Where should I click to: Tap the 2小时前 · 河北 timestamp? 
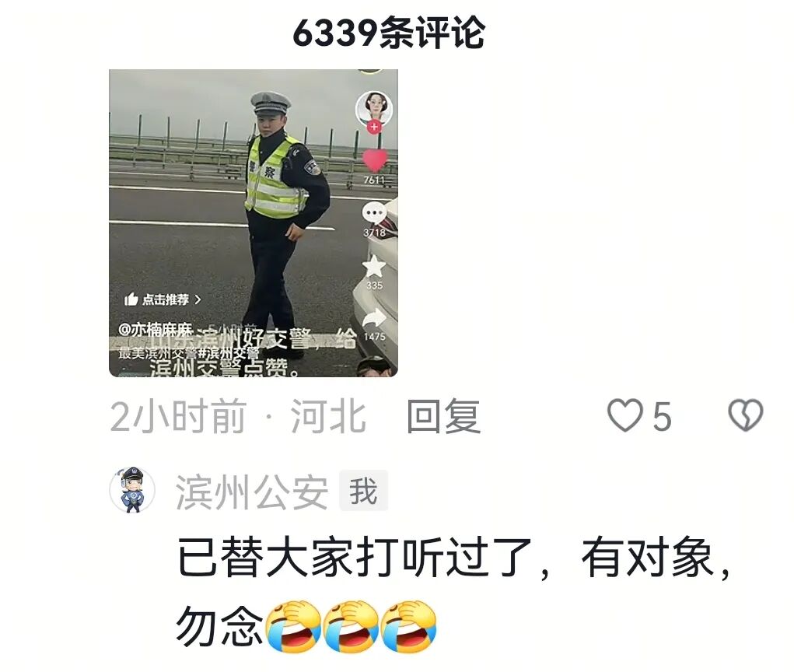click(238, 416)
